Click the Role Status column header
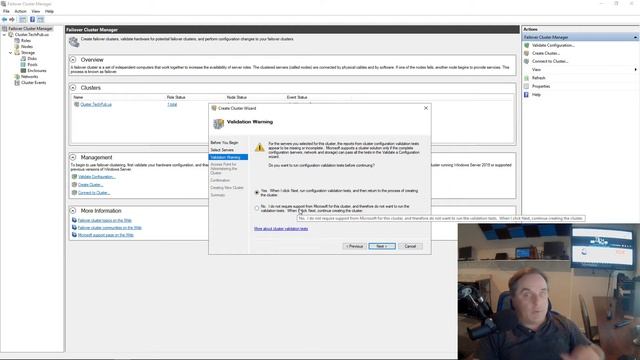 [176, 97]
